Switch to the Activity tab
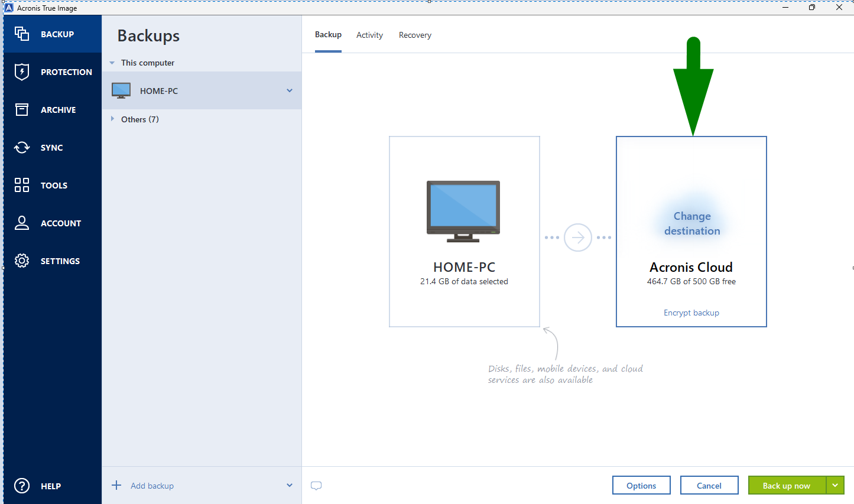Screen dimensions: 854x504 369,35
